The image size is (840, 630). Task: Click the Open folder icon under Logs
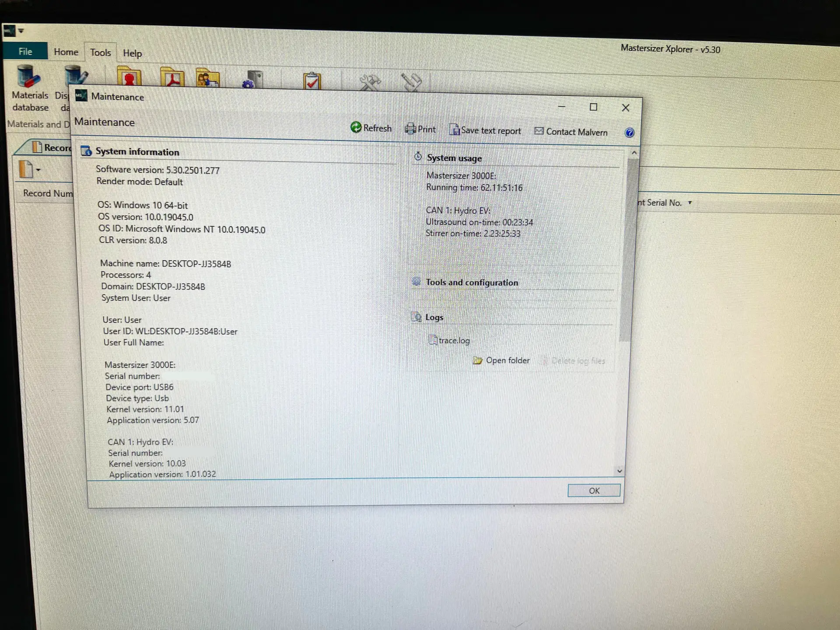pos(478,360)
